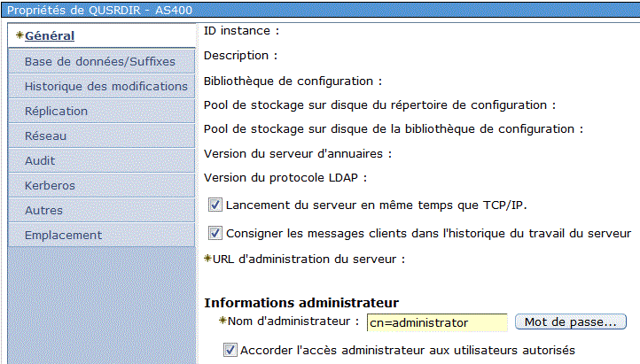Switch to Base de données/Suffixes tab

pos(101,61)
